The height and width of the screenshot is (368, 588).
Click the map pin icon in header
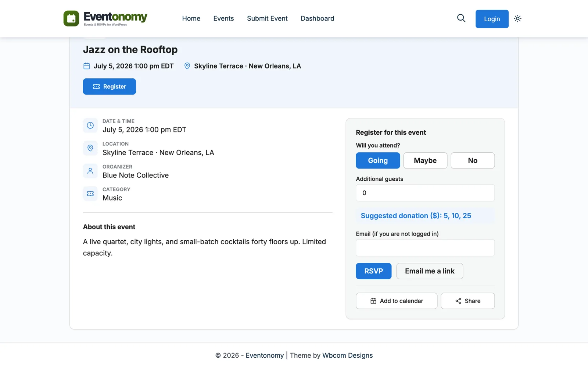(x=187, y=66)
